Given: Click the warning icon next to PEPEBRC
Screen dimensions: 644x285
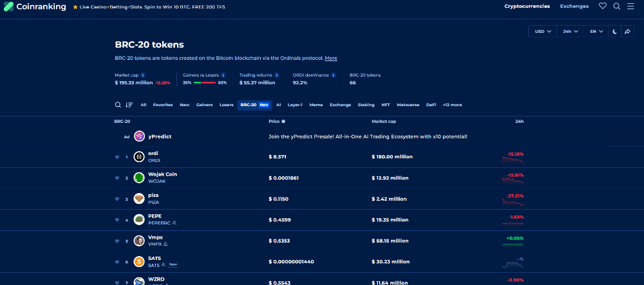Looking at the screenshot, I should [174, 223].
